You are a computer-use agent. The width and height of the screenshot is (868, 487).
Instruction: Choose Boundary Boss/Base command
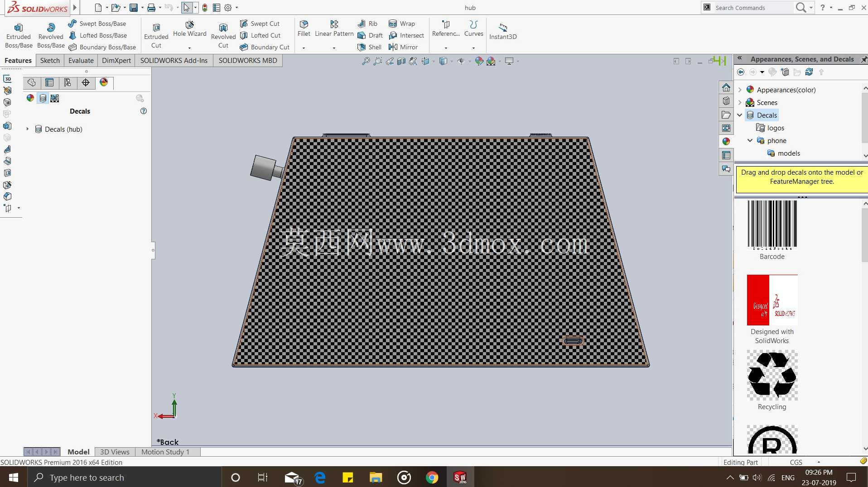(102, 47)
